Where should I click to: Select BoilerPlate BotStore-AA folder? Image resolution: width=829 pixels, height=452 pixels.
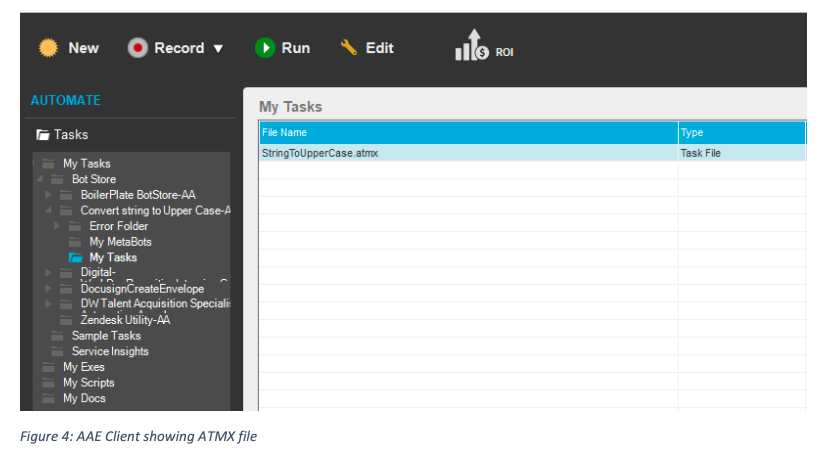(x=138, y=195)
